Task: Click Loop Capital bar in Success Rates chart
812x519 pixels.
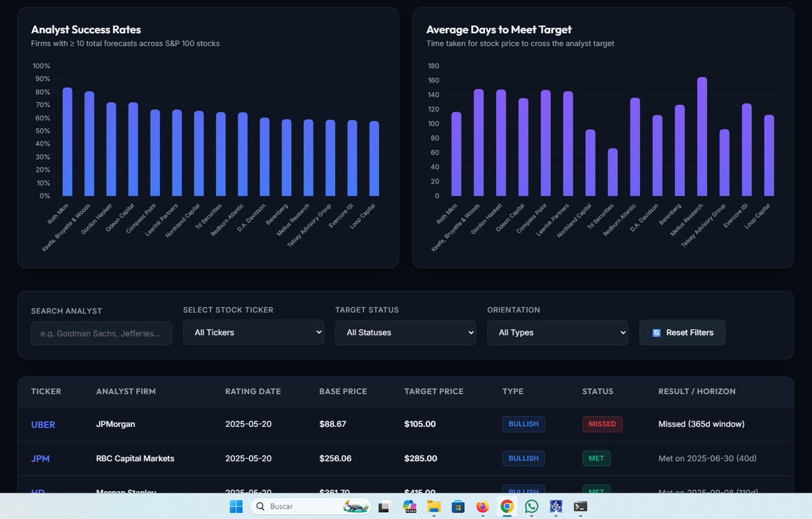Action: tap(374, 159)
